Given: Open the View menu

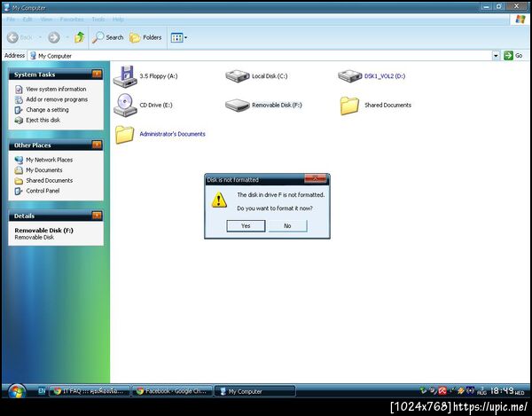Looking at the screenshot, I should [46, 20].
